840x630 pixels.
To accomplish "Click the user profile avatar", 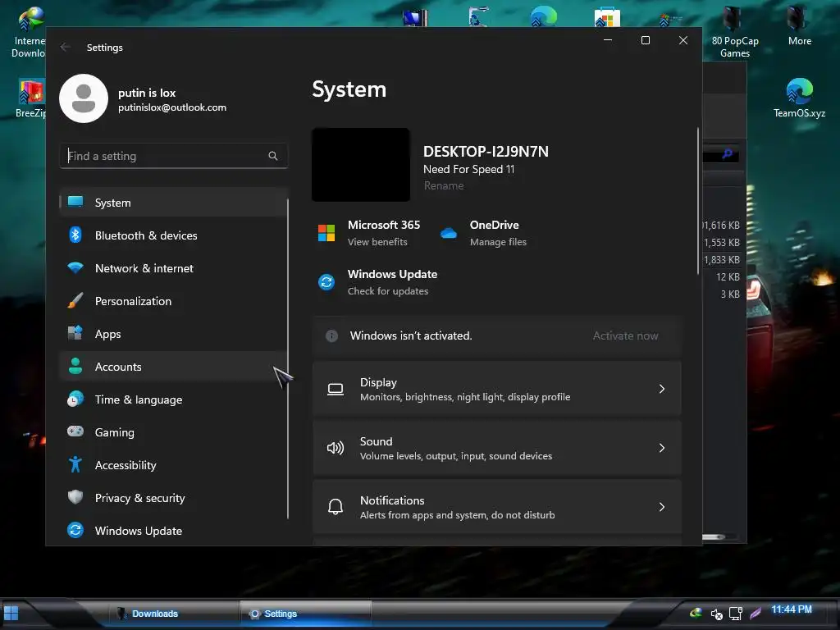I will [84, 98].
